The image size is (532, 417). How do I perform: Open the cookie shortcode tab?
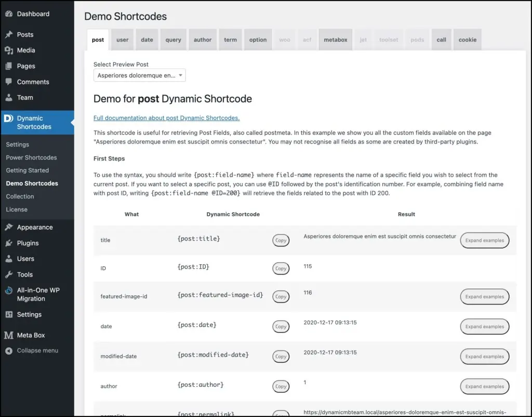point(467,39)
